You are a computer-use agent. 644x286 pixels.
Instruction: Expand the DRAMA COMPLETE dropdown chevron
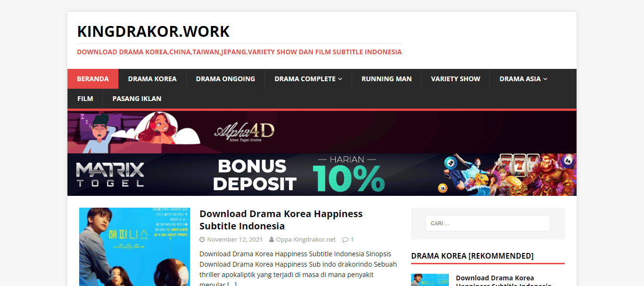[340, 79]
